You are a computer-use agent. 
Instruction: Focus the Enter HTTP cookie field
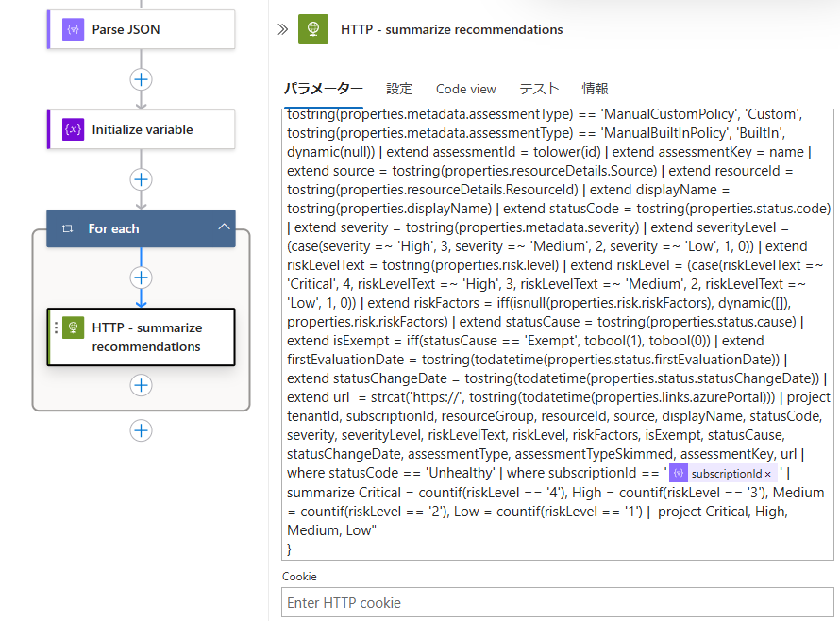(557, 602)
